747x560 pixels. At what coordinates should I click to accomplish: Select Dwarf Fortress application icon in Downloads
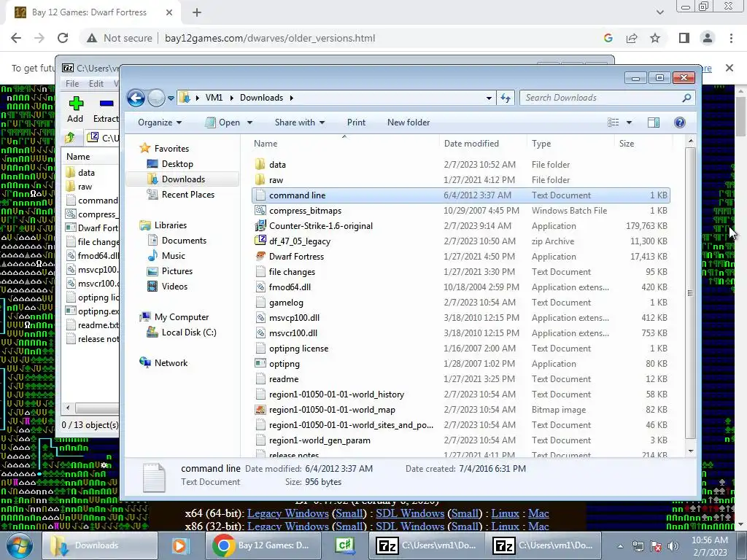point(260,256)
